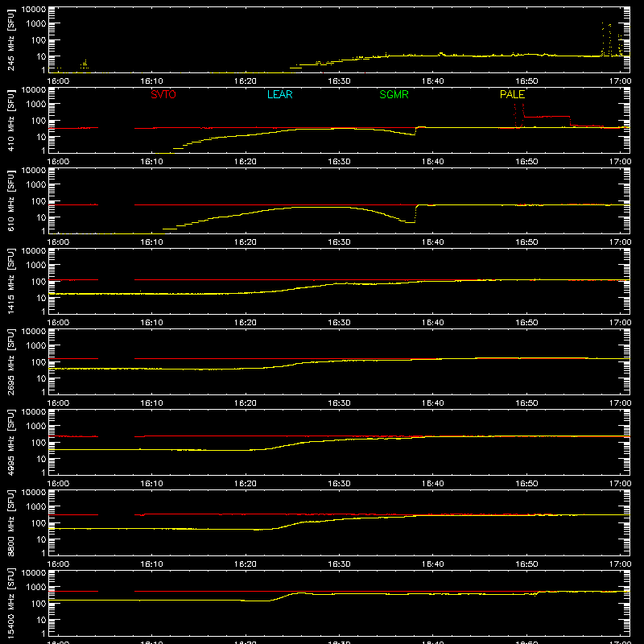This screenshot has height=644, width=644.
Task: Click the yellow bump peak in 15400 MHz panel
Action: click(299, 593)
